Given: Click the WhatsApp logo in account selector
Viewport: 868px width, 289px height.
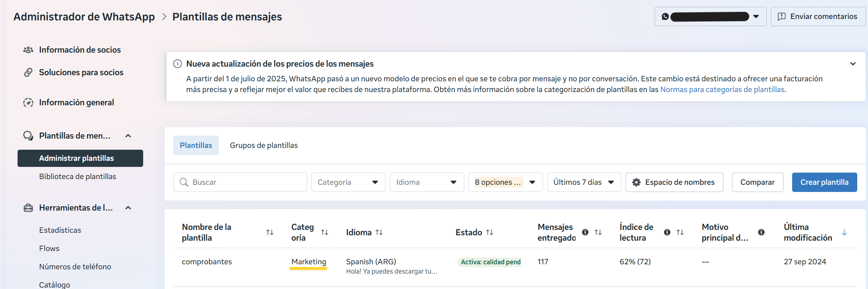Looking at the screenshot, I should click(x=665, y=16).
